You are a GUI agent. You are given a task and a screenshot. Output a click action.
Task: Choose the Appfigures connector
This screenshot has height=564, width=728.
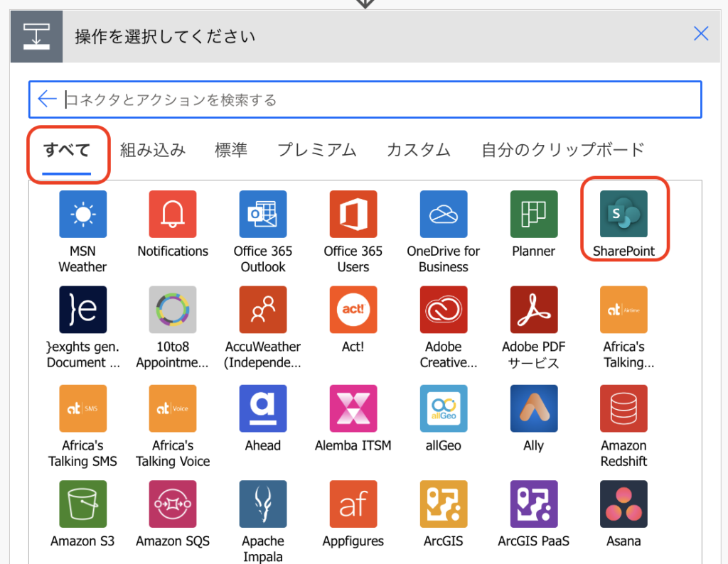(x=353, y=504)
